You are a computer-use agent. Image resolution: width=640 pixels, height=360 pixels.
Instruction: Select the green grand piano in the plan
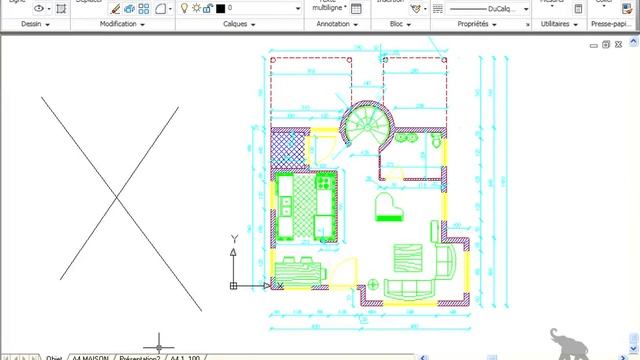(x=389, y=207)
